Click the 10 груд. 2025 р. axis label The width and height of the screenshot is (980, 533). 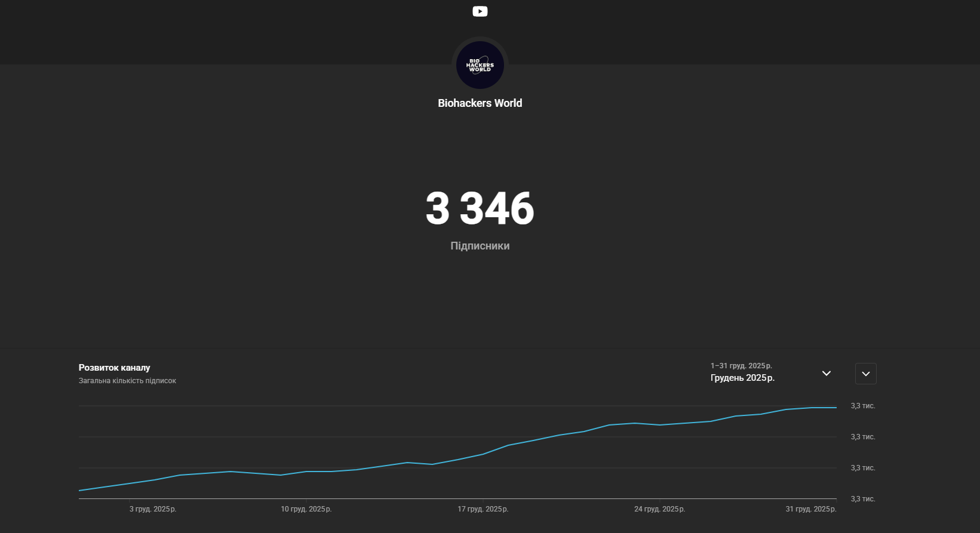point(306,509)
